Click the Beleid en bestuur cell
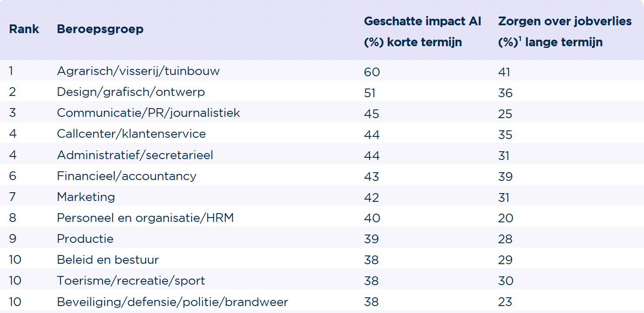Viewport: 644px width, 313px height. tap(108, 259)
